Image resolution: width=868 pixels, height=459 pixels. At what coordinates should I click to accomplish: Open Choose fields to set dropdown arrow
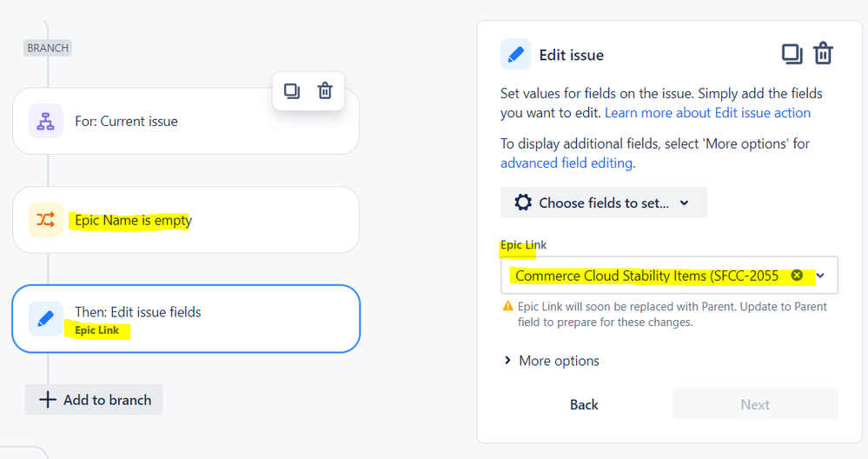[685, 203]
